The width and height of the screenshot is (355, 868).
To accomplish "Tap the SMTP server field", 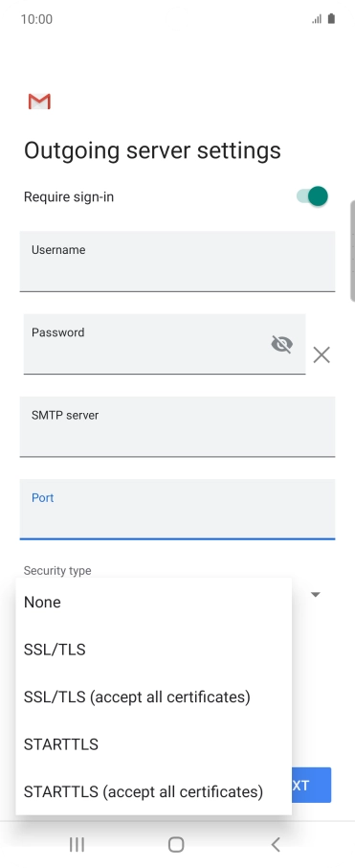I will pyautogui.click(x=178, y=426).
